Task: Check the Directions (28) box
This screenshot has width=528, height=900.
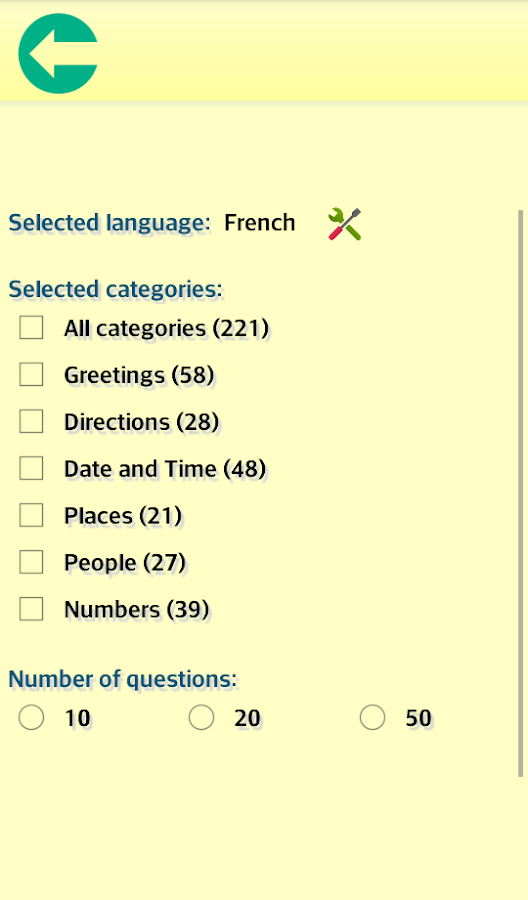Action: (31, 422)
